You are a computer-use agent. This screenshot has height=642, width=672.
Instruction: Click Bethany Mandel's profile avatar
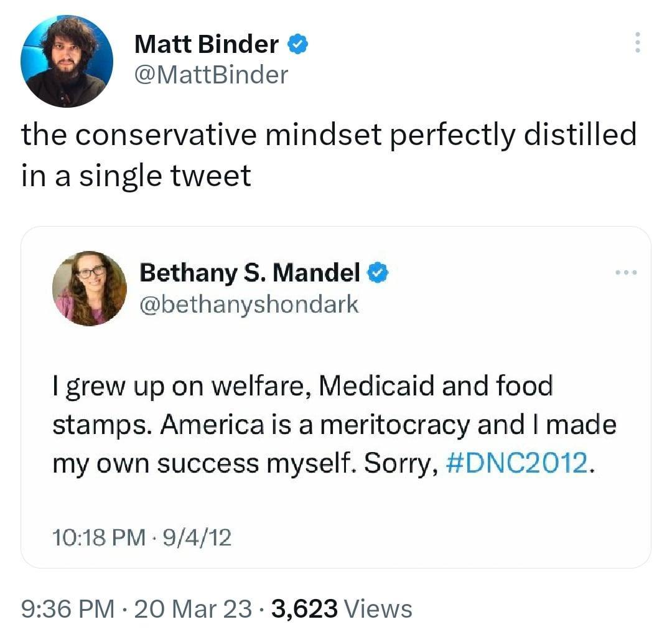pyautogui.click(x=90, y=288)
